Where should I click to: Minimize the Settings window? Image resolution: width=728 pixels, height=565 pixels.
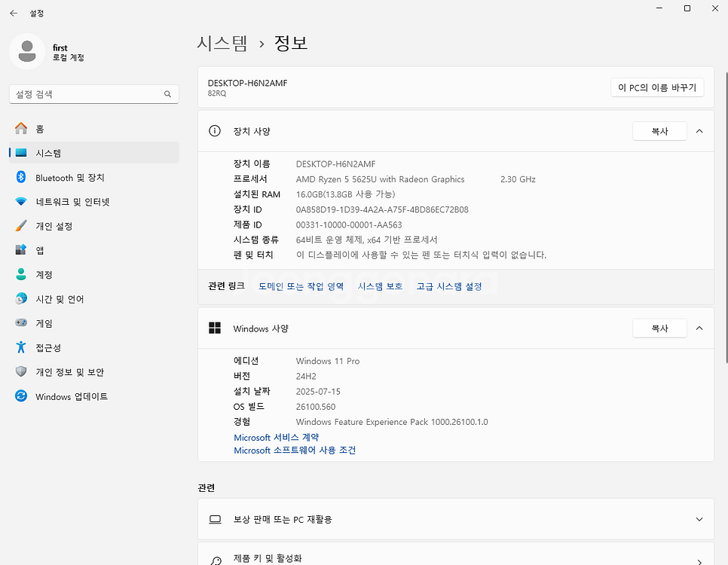[659, 8]
